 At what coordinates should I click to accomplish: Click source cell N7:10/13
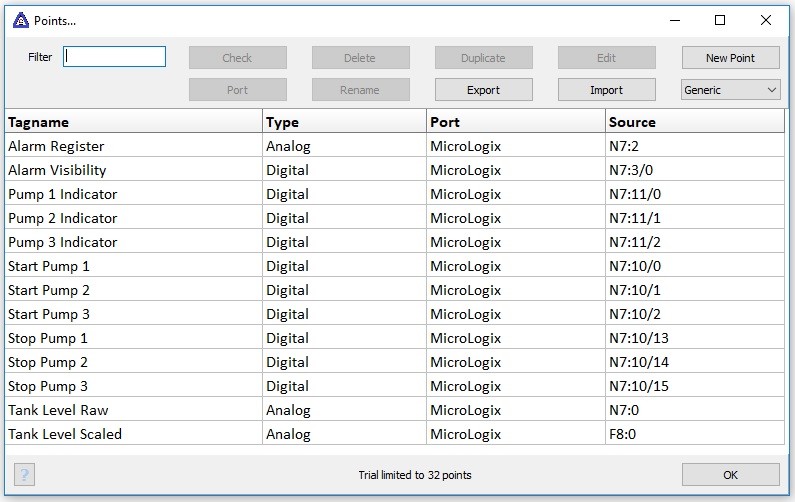coord(695,338)
